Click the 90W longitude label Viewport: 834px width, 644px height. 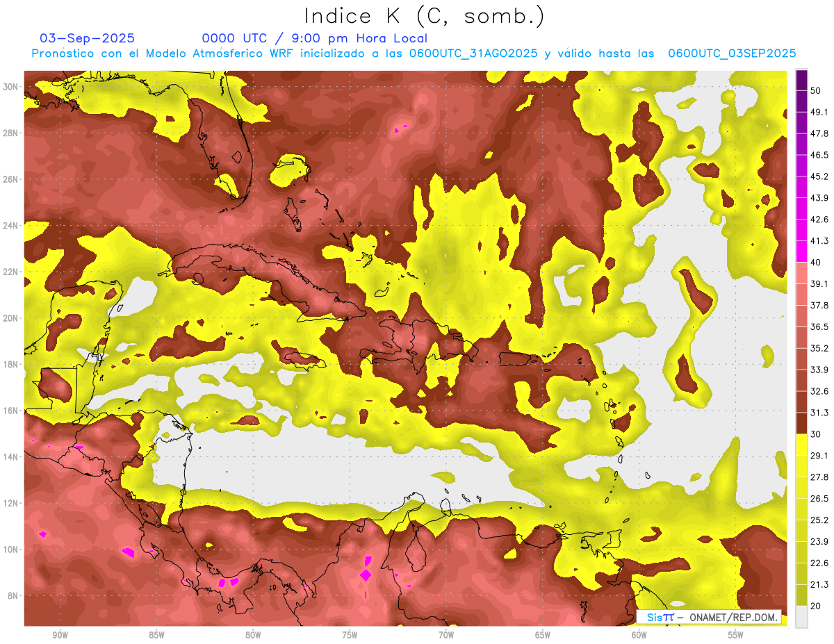coord(60,635)
